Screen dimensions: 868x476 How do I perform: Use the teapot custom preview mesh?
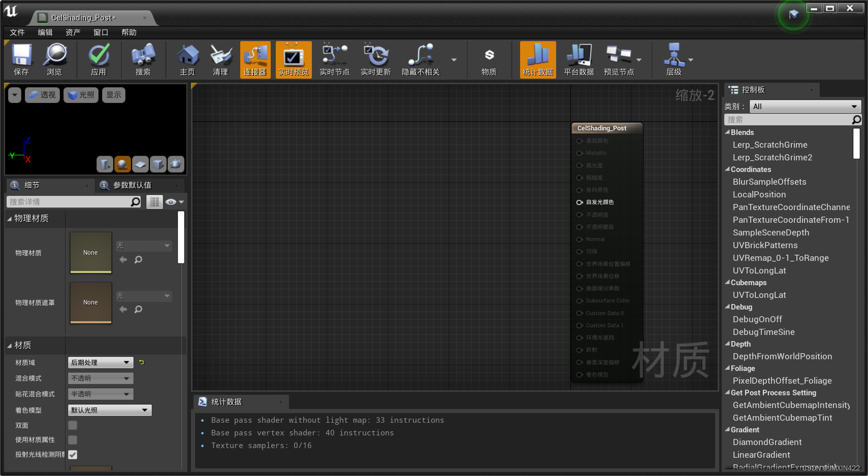[x=176, y=164]
